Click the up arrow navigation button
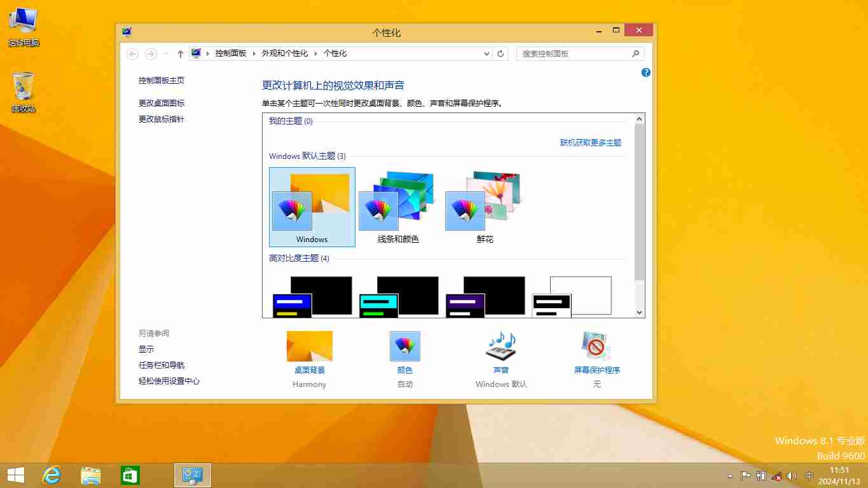 coord(181,54)
